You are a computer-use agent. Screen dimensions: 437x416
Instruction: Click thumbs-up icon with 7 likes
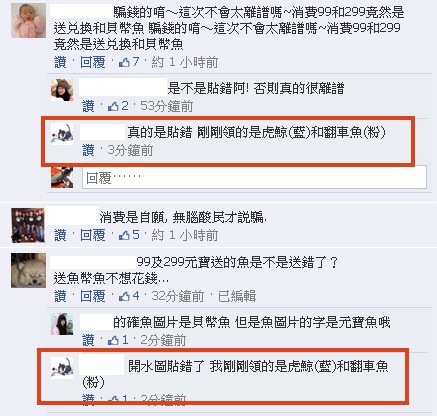point(124,62)
